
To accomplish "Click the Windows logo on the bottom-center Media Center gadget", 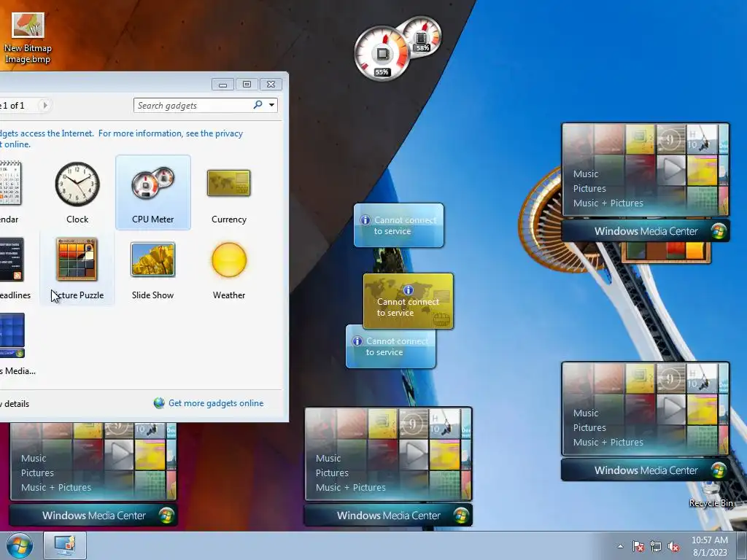I will (x=461, y=516).
